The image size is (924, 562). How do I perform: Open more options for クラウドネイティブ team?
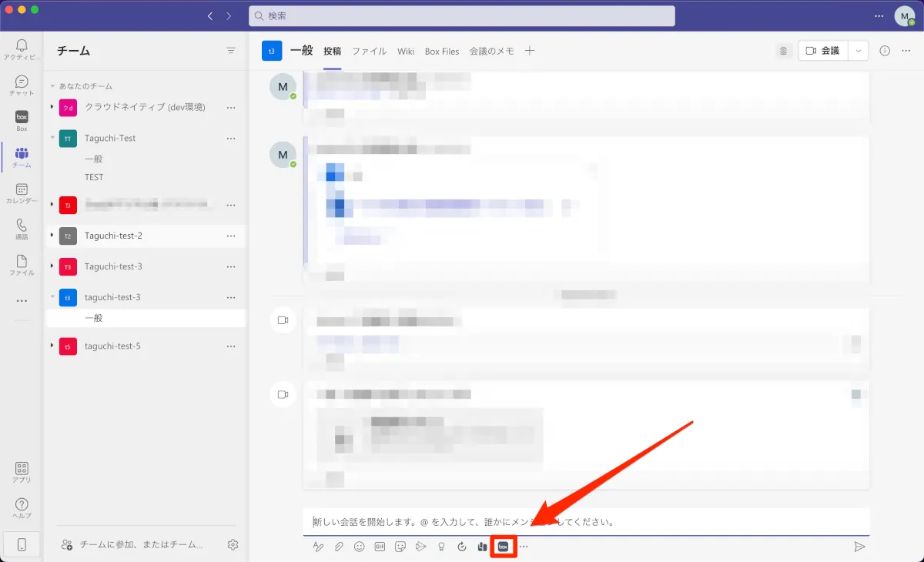click(x=231, y=107)
